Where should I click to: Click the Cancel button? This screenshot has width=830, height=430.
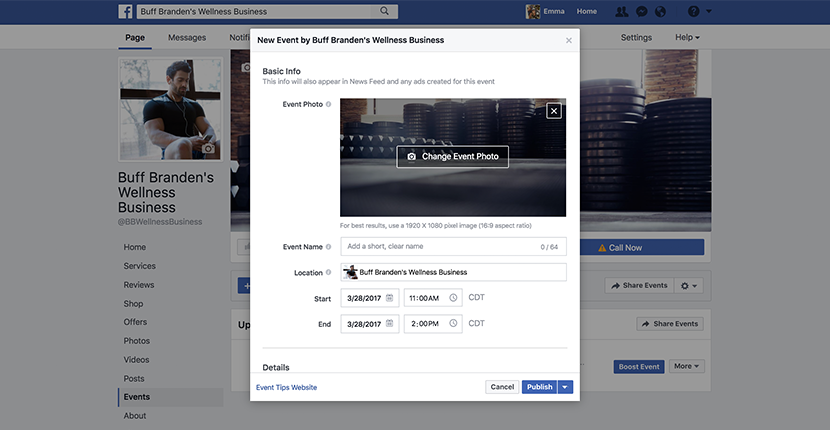pyautogui.click(x=502, y=387)
